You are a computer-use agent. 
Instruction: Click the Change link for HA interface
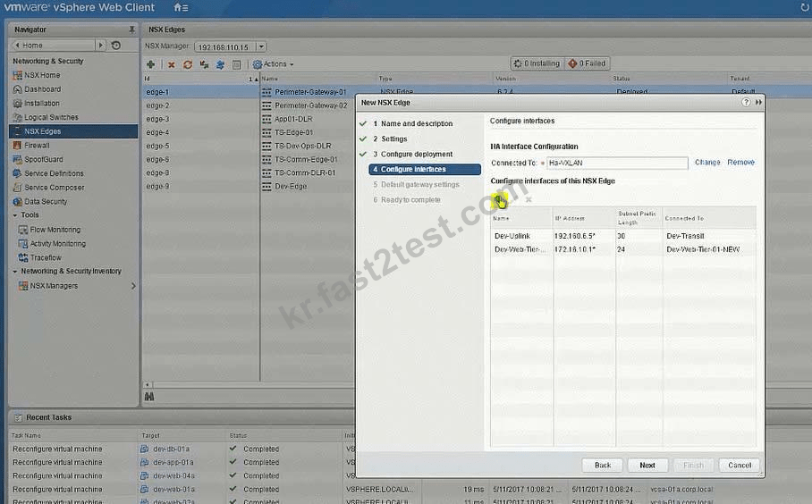coord(707,162)
